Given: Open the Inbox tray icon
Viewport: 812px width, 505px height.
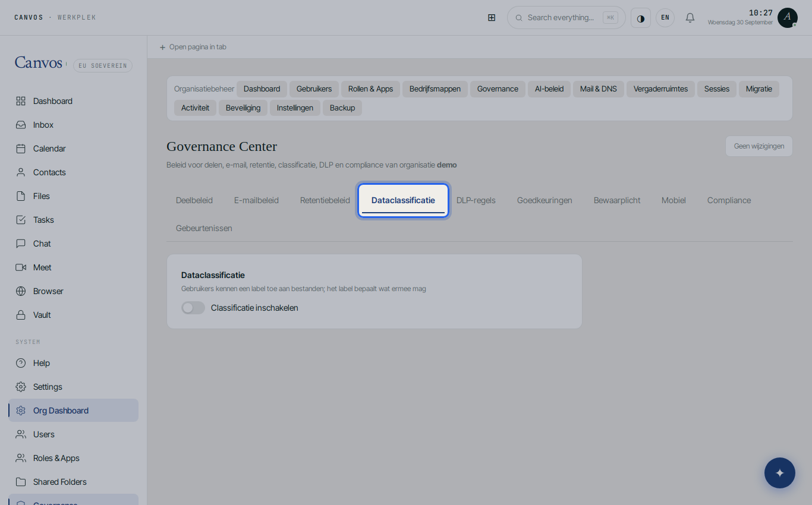Looking at the screenshot, I should coord(21,125).
